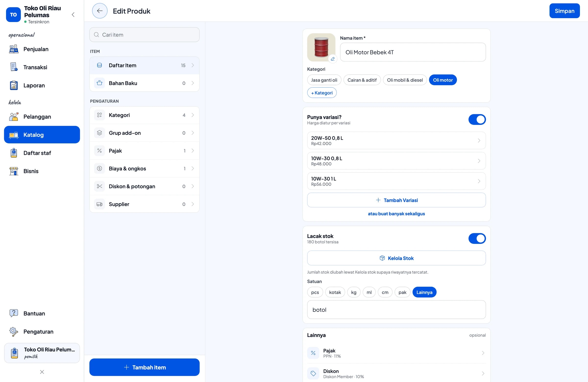Image resolution: width=588 pixels, height=382 pixels.
Task: Toggle the Punya variasi switch
Action: click(x=477, y=120)
